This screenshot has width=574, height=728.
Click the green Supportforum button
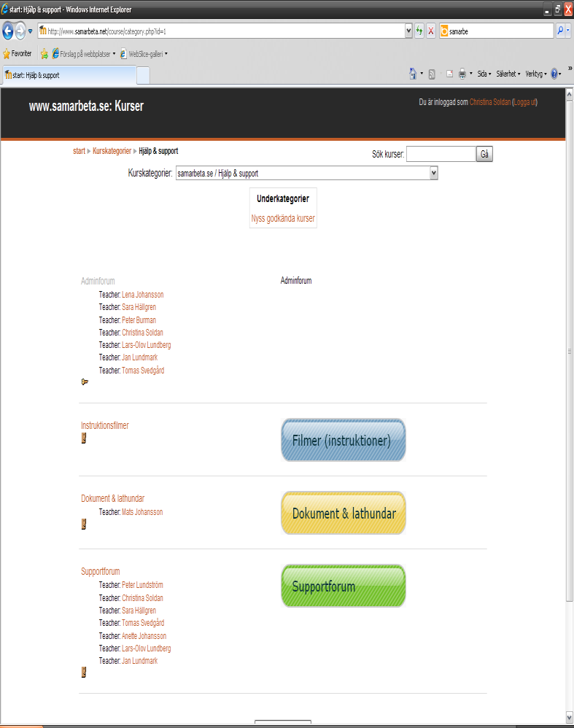click(x=344, y=586)
